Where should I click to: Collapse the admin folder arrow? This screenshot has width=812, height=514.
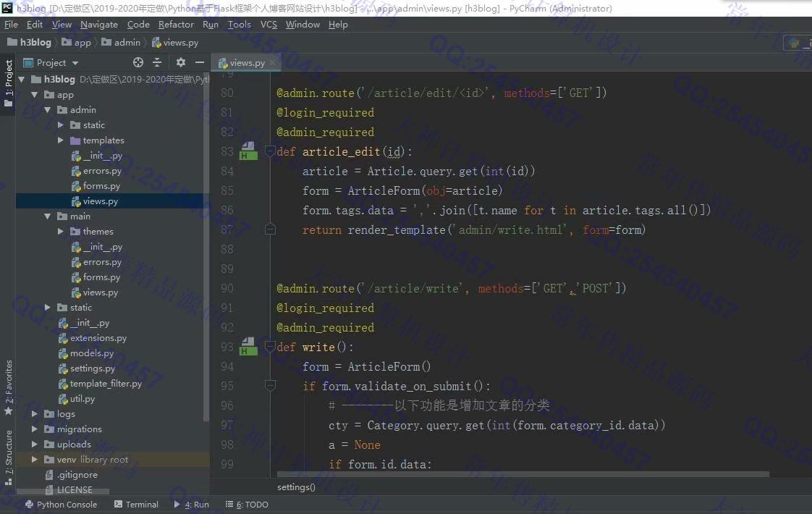pos(48,110)
